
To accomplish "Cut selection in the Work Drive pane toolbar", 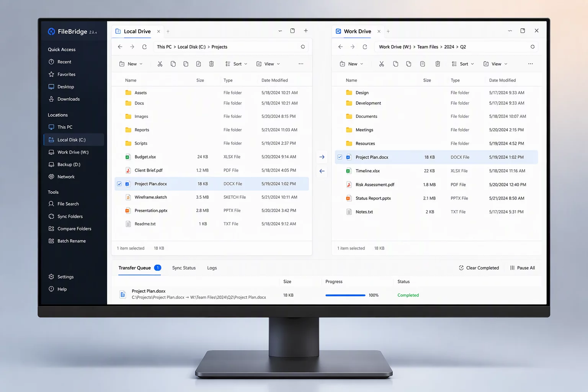I will [x=382, y=64].
